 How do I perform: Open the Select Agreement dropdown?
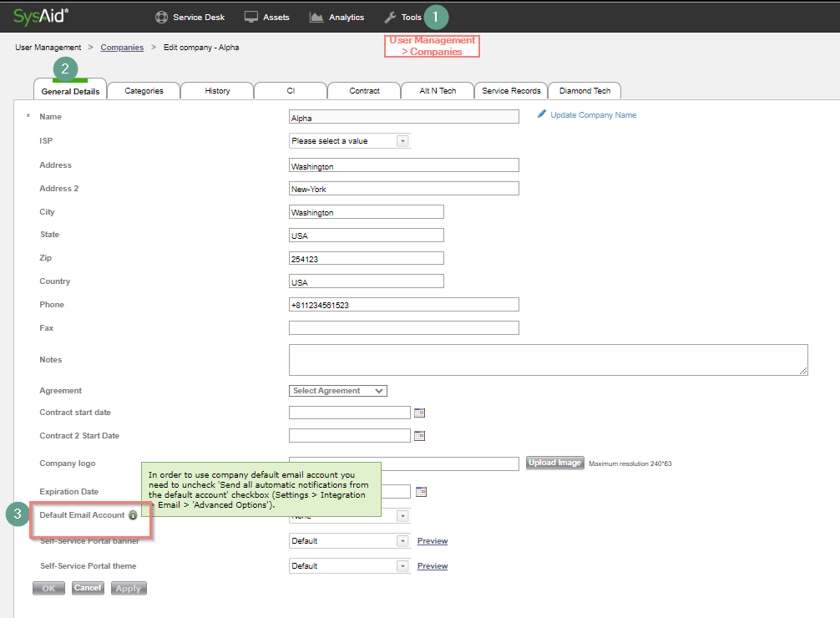pyautogui.click(x=338, y=391)
